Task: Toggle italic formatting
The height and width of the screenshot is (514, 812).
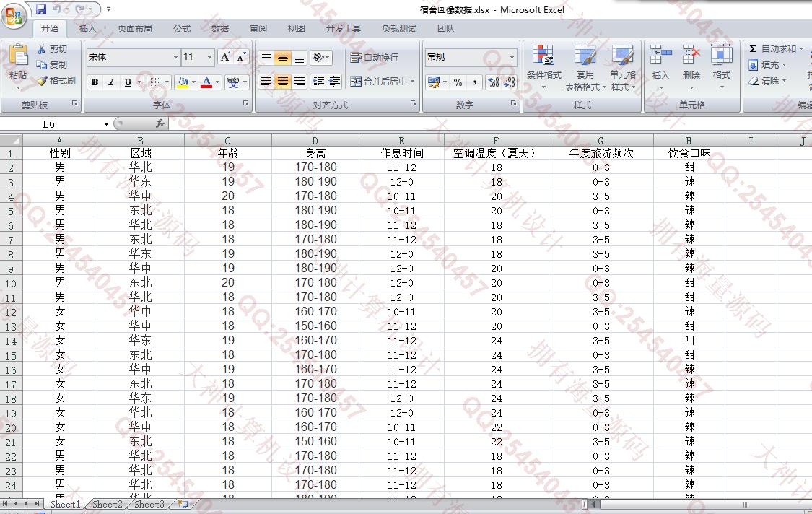Action: point(111,82)
